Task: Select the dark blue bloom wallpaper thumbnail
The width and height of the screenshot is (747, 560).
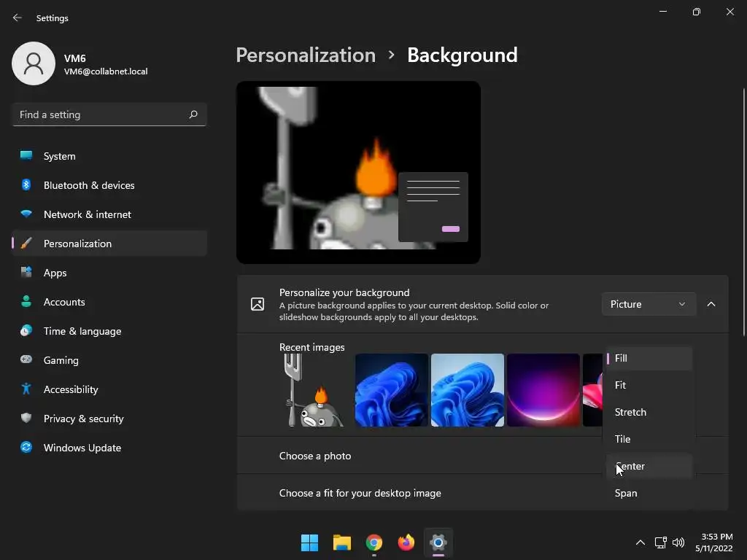Action: tap(392, 390)
